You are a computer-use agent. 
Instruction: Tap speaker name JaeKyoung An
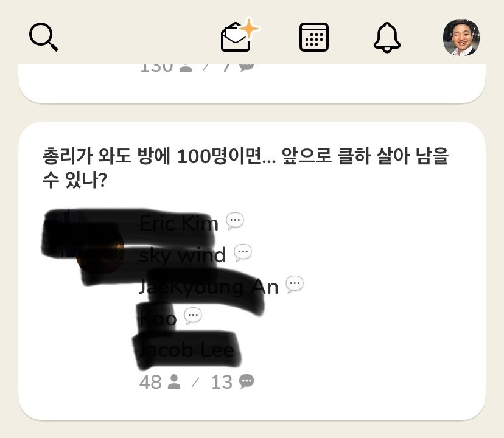[x=208, y=287]
